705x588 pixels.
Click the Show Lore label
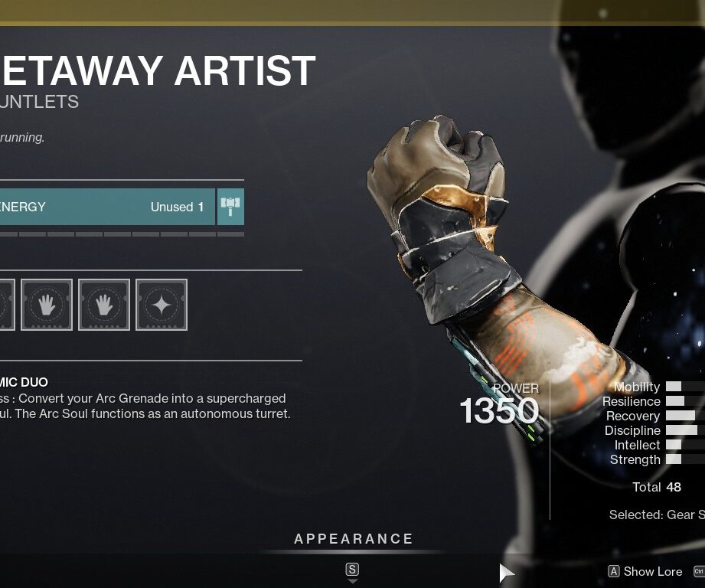[x=653, y=571]
